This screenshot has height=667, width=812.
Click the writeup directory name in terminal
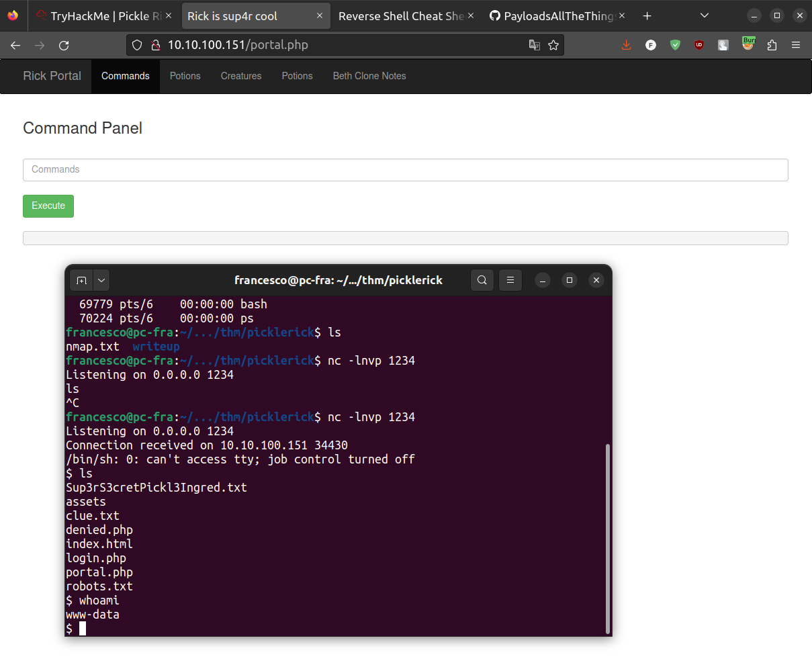(156, 347)
